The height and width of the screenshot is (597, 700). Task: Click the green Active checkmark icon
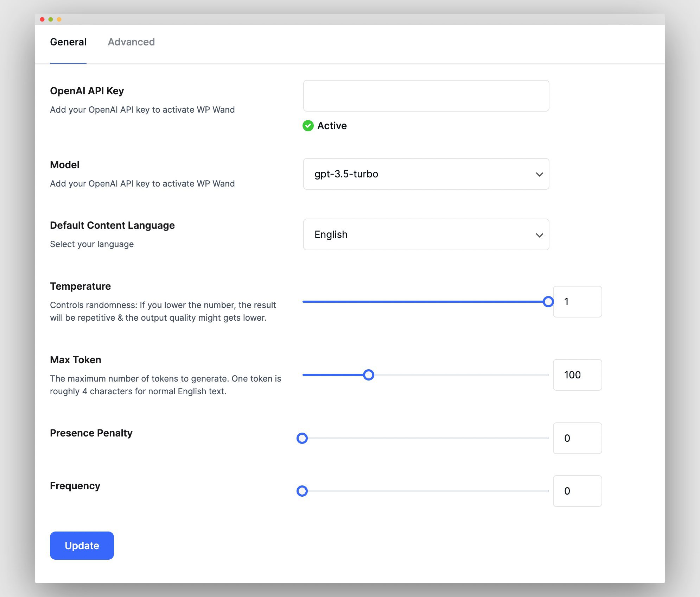point(308,126)
